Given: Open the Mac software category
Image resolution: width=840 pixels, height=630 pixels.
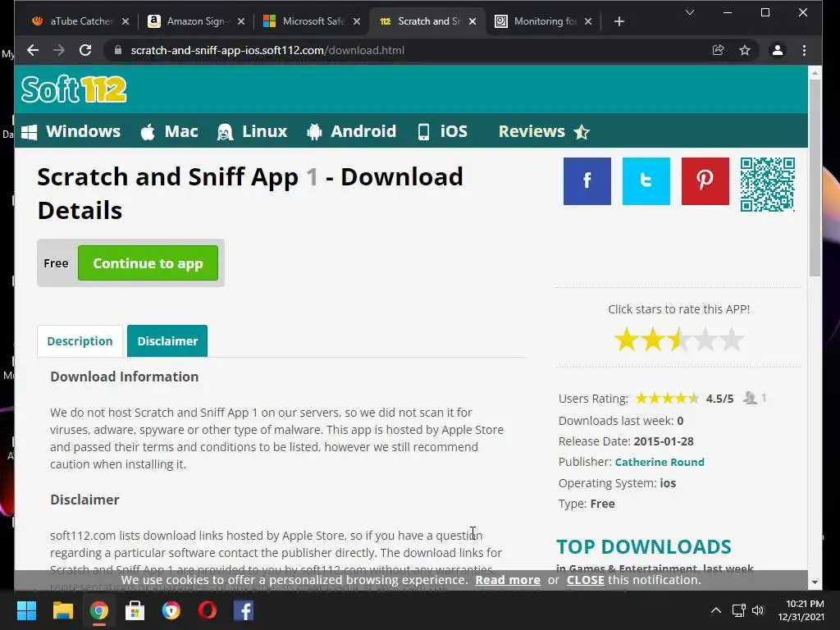Looking at the screenshot, I should [x=169, y=131].
